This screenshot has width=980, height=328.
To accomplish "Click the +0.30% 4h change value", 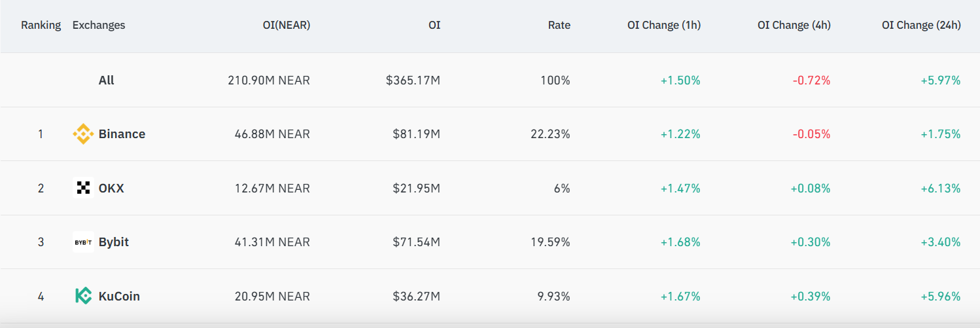I will pos(810,242).
